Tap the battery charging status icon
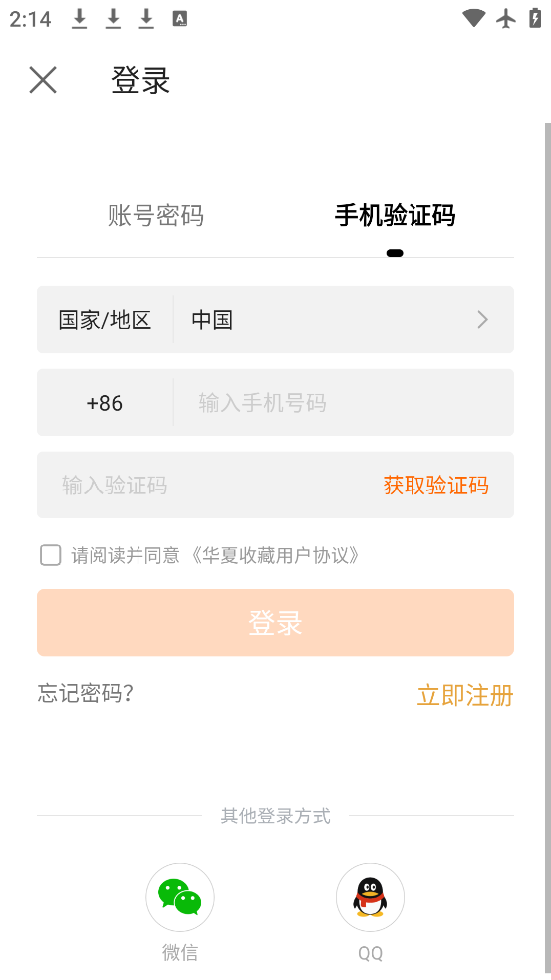The height and width of the screenshot is (980, 551). [535, 18]
